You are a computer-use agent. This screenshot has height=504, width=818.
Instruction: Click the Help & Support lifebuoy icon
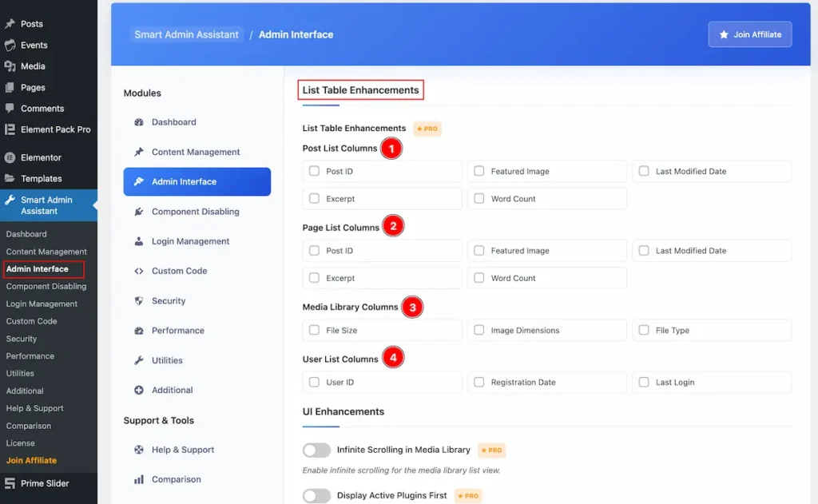(139, 449)
